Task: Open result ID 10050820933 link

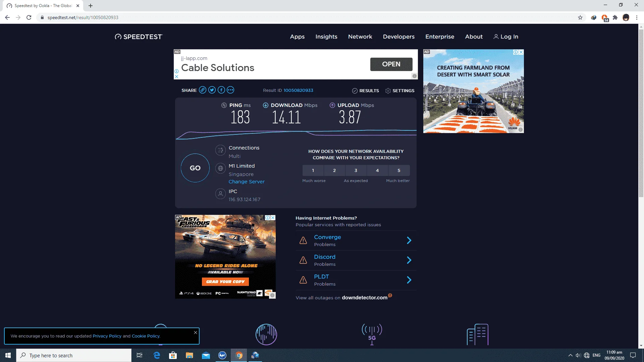Action: (299, 90)
